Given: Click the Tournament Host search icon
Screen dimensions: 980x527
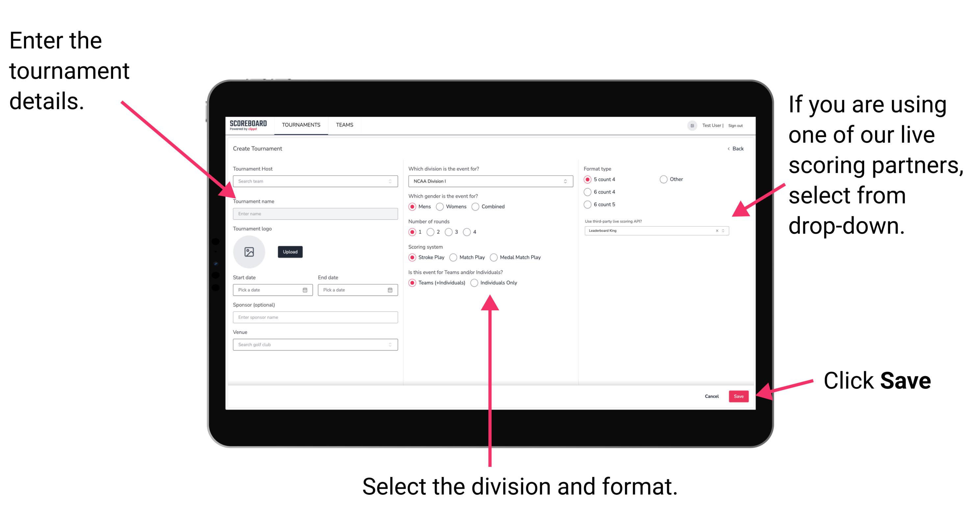Looking at the screenshot, I should point(390,182).
